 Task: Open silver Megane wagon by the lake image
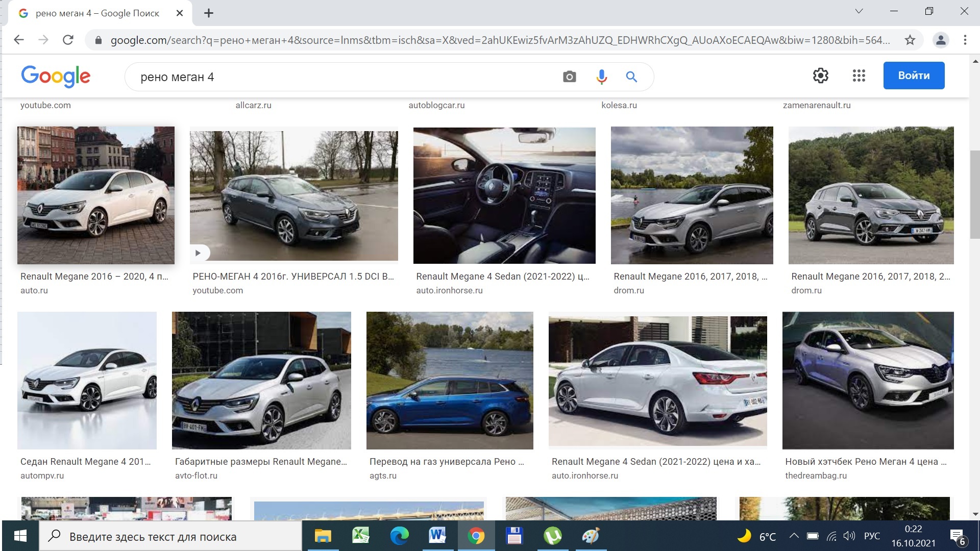point(692,195)
